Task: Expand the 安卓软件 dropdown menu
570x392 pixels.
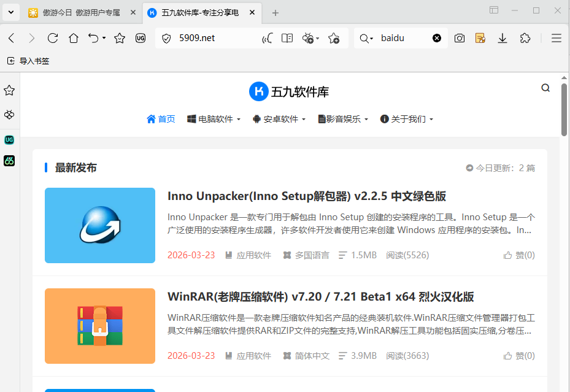Action: click(x=279, y=119)
